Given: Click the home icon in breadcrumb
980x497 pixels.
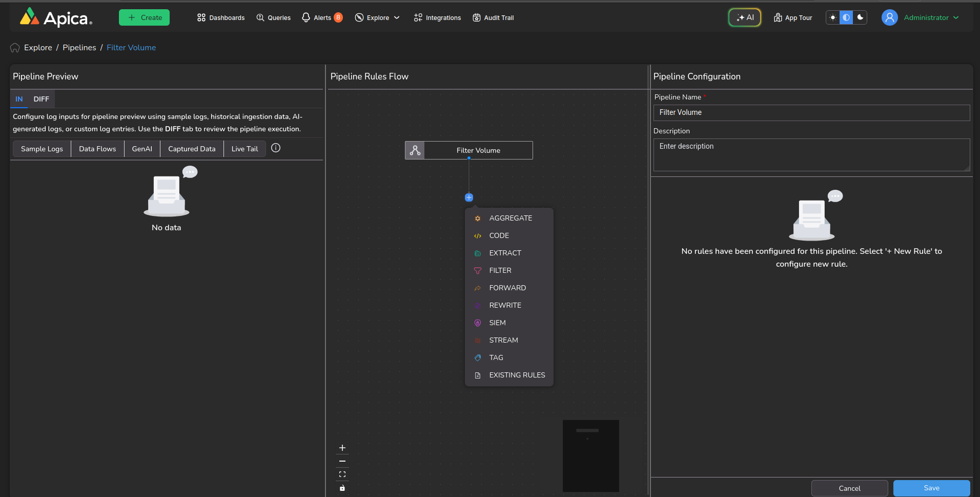Looking at the screenshot, I should coord(15,48).
